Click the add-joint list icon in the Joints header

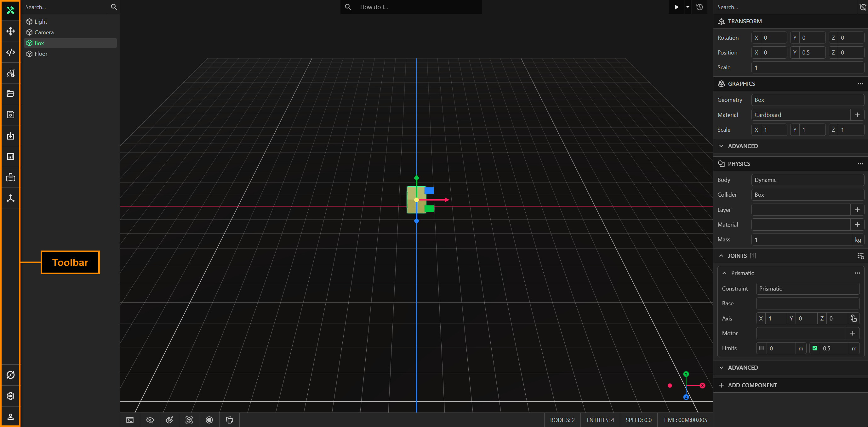pyautogui.click(x=860, y=256)
